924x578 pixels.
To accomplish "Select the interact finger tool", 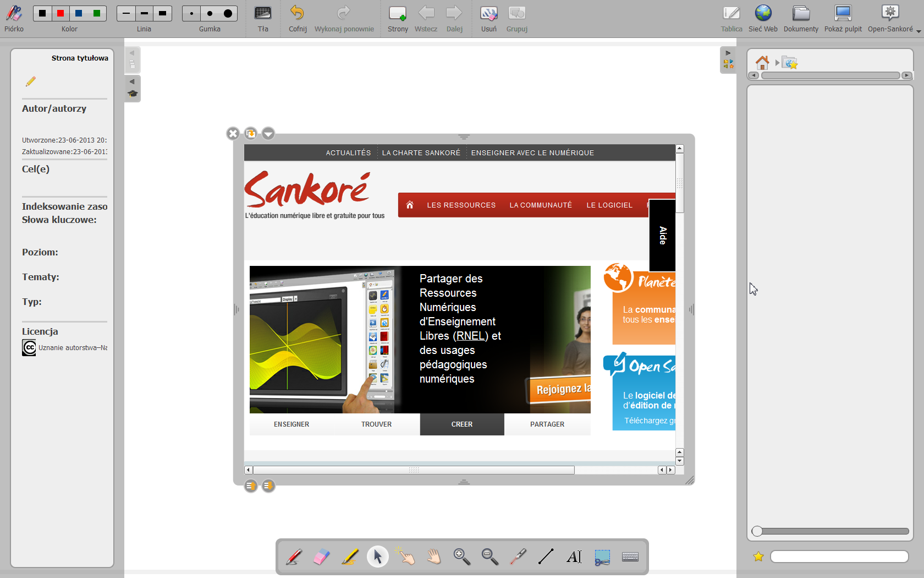I will pyautogui.click(x=406, y=557).
